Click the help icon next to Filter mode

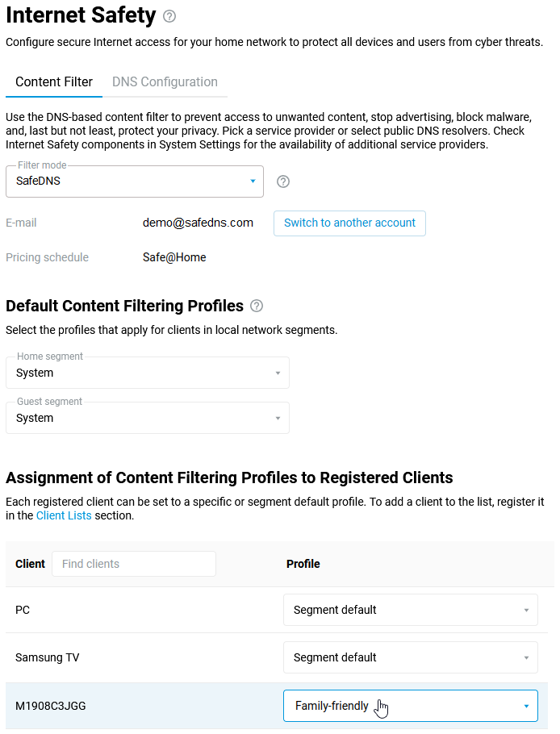283,181
